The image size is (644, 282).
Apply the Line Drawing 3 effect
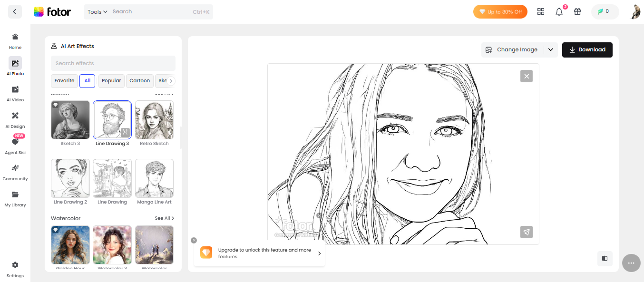click(x=112, y=120)
